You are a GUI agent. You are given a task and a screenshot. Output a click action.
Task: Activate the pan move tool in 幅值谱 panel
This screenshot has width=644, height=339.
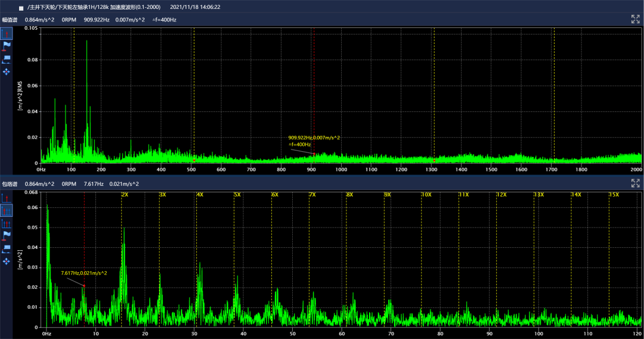[7, 71]
